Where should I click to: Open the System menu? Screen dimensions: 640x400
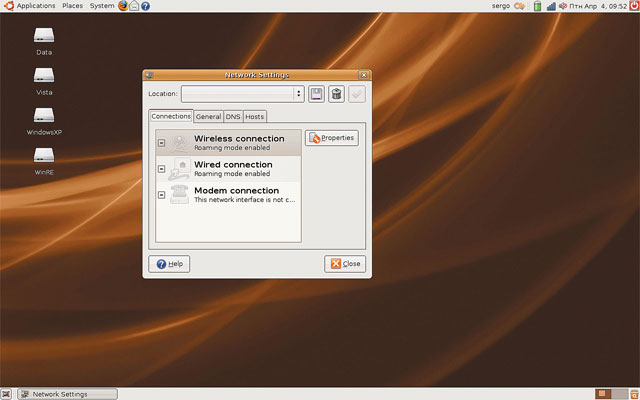102,6
